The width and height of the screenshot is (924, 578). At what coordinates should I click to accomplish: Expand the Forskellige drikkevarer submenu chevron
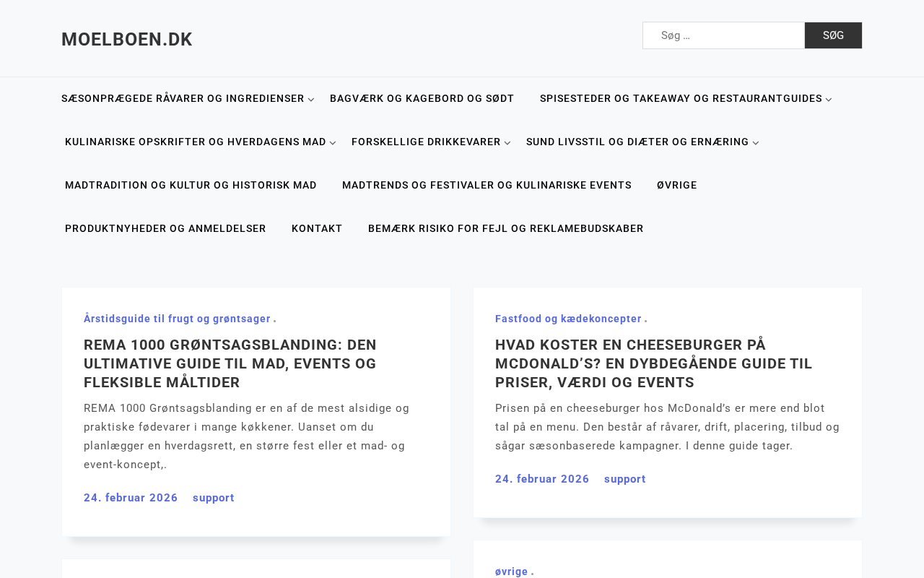tap(507, 143)
